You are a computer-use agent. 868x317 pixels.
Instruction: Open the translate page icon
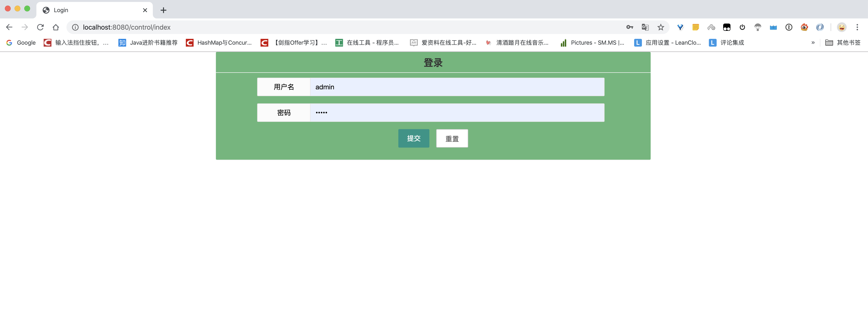click(x=645, y=27)
